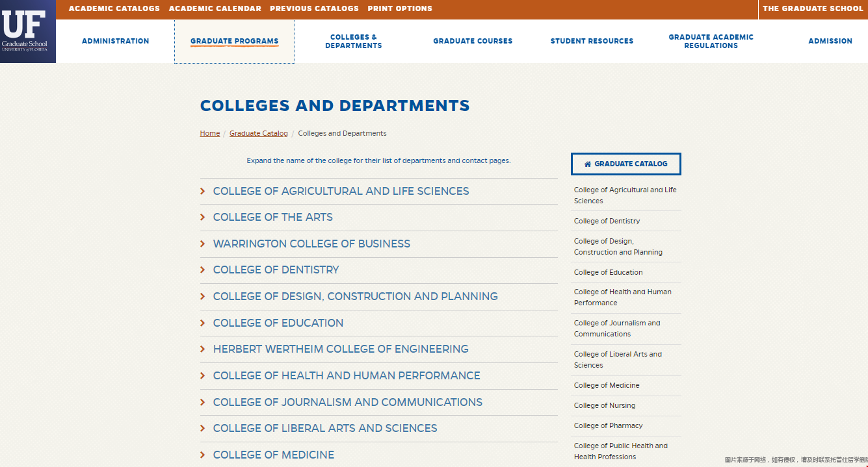Viewport: 868px width, 467px height.
Task: Open sidebar link College of Public Health and Health Professions
Action: pos(621,451)
